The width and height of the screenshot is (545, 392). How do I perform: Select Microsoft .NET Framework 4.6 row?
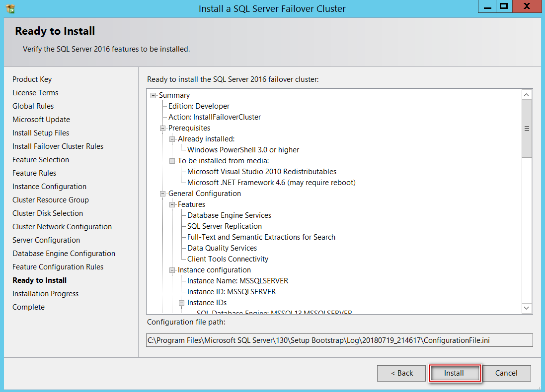point(271,183)
